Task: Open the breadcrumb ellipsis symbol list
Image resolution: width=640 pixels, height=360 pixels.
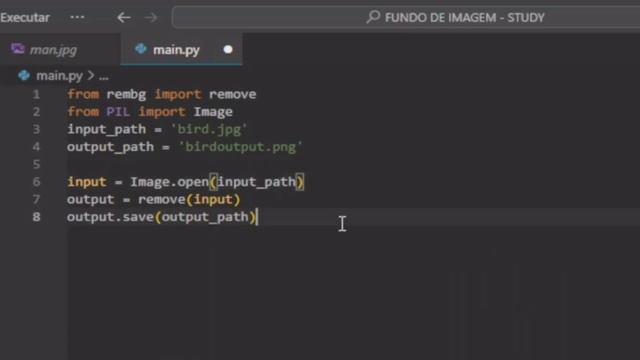Action: (104, 76)
